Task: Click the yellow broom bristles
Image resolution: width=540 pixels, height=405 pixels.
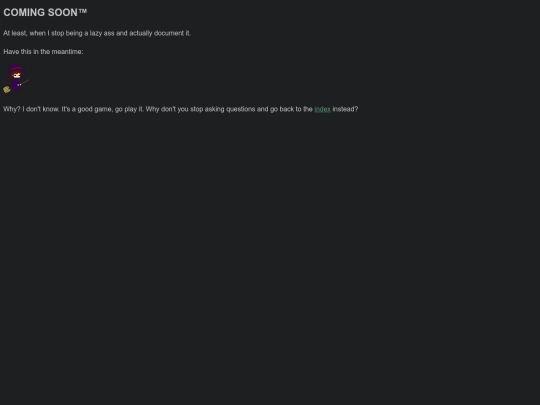Action: [7, 90]
